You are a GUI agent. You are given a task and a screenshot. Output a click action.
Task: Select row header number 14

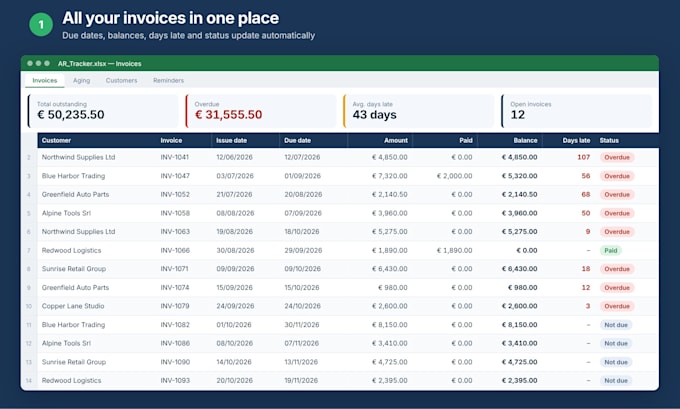[29, 380]
